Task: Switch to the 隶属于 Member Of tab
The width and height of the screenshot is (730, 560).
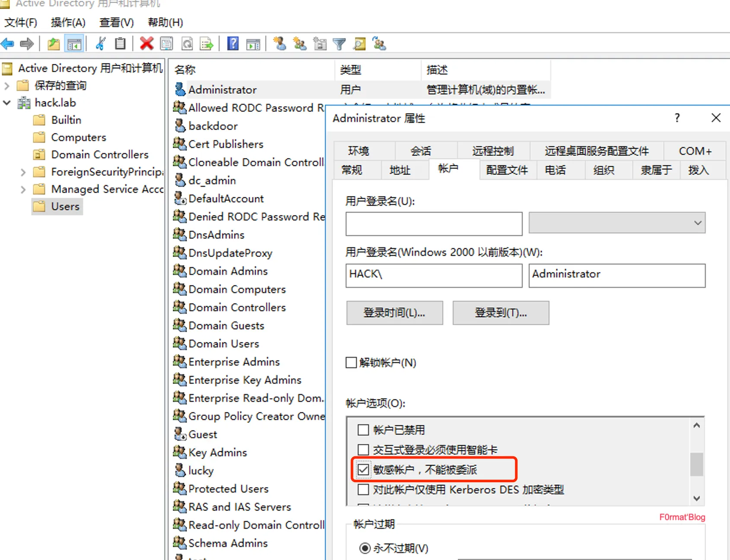Action: (656, 170)
